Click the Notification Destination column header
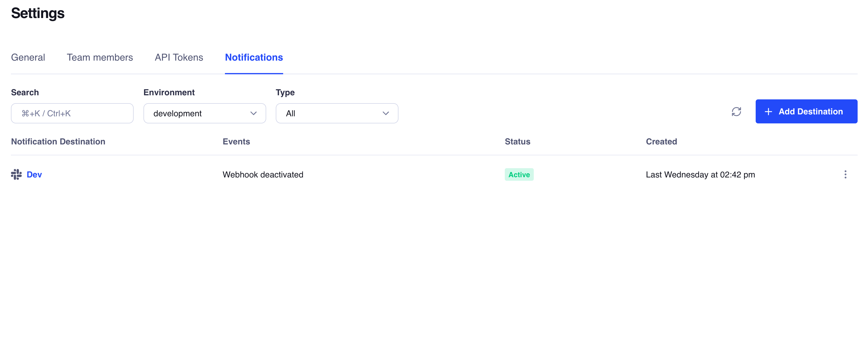The image size is (868, 350). (x=58, y=141)
